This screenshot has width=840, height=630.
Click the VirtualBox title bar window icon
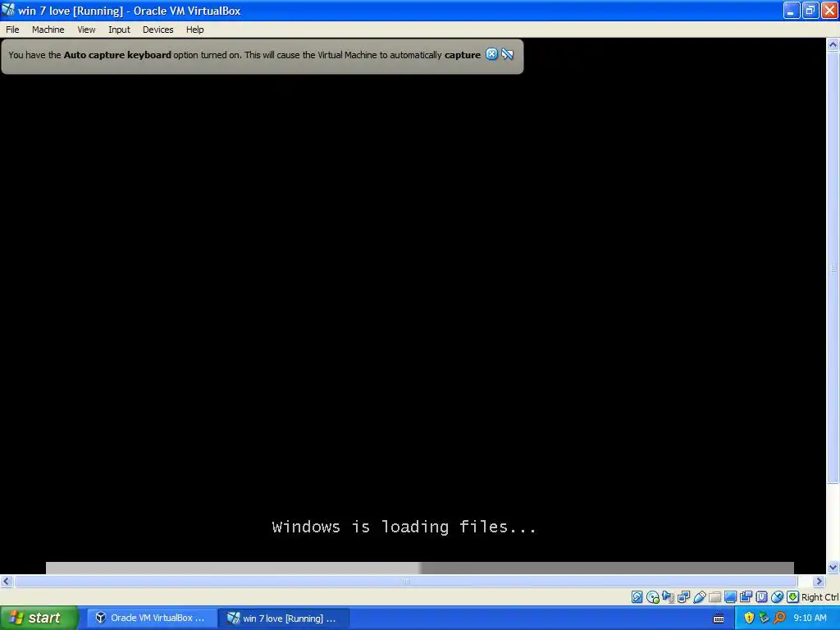pyautogui.click(x=8, y=10)
